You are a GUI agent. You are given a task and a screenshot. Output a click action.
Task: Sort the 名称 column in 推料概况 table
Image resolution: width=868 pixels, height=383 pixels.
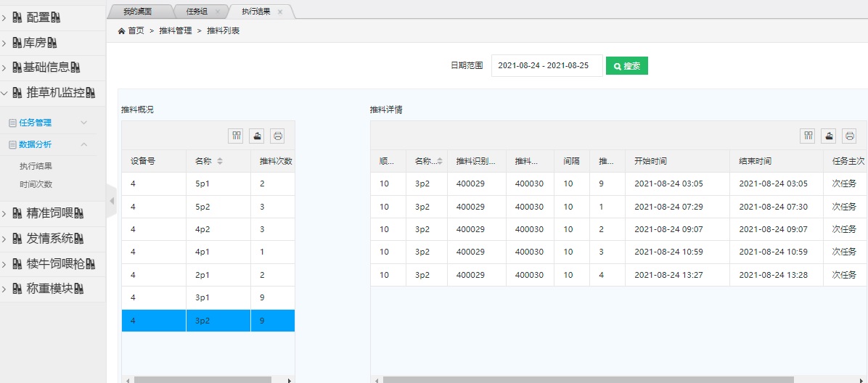(220, 161)
